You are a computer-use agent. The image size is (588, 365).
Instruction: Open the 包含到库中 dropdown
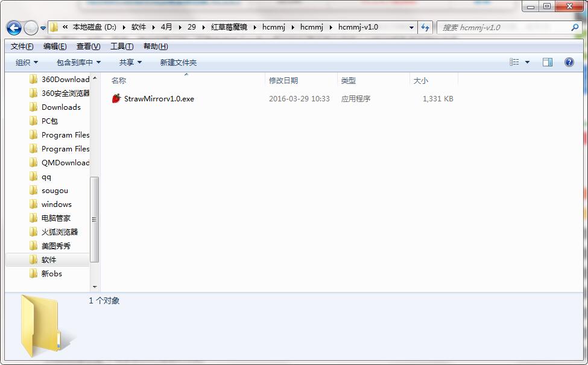click(78, 62)
